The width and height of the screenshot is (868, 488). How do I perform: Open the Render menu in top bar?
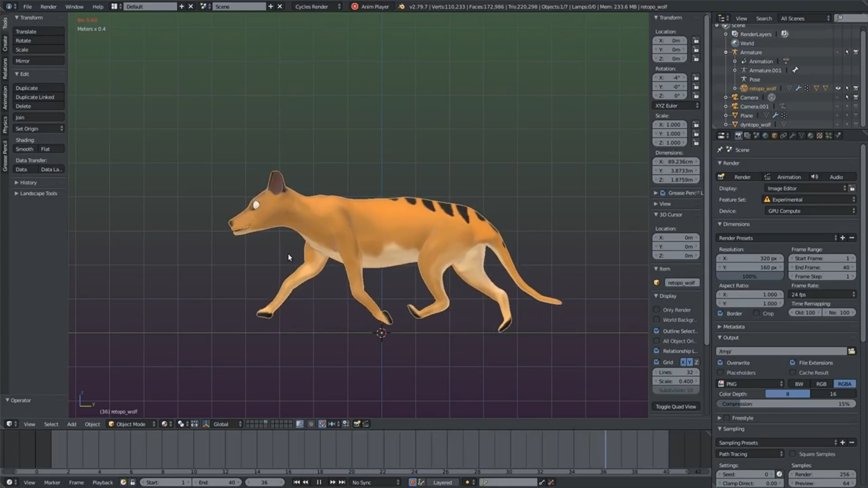tap(48, 7)
